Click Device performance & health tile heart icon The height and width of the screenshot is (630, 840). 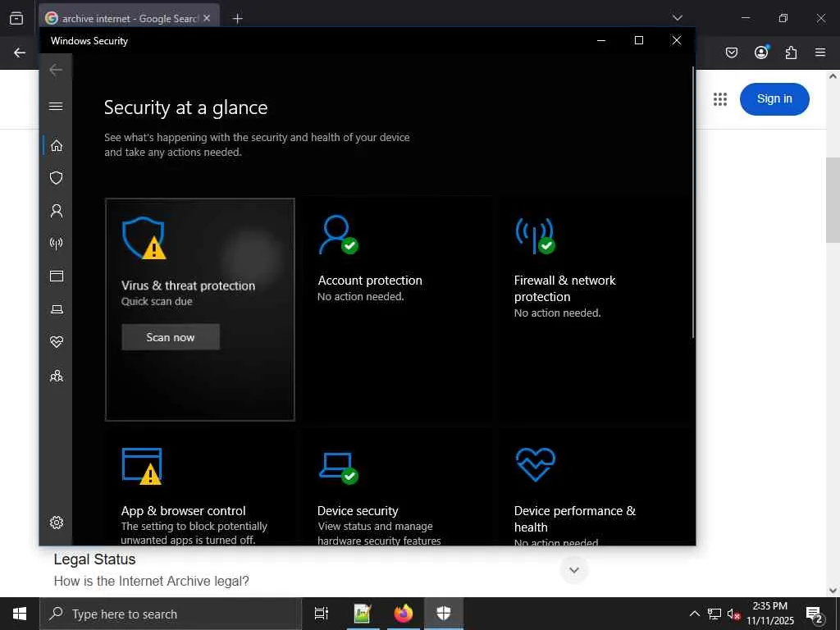click(535, 464)
